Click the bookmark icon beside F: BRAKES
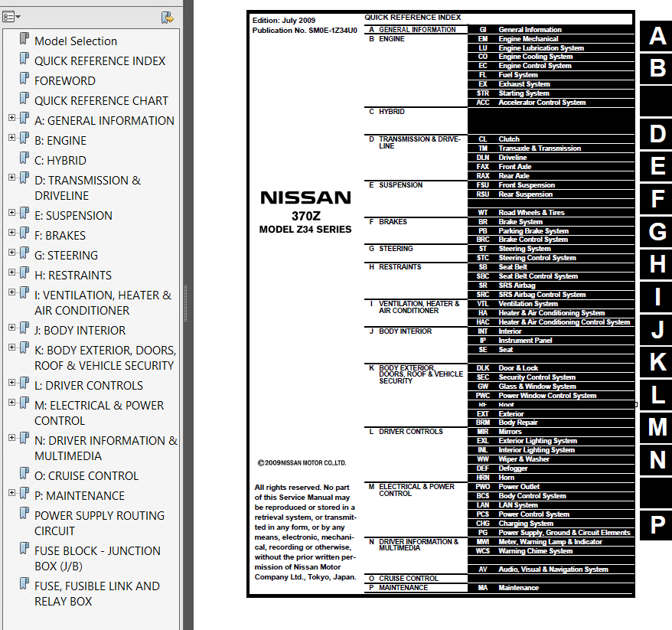The width and height of the screenshot is (672, 630). [x=24, y=233]
